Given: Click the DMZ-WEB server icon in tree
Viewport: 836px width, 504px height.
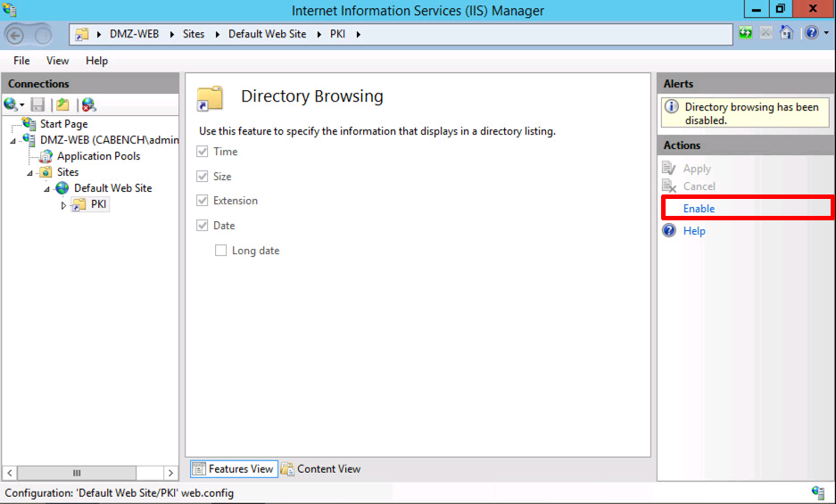Looking at the screenshot, I should (29, 140).
